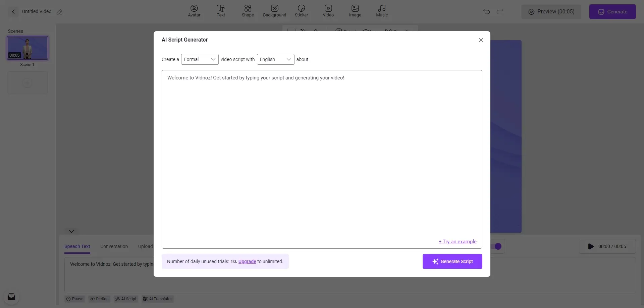
Task: Open Upgrade to unlimited trials link
Action: pos(247,261)
